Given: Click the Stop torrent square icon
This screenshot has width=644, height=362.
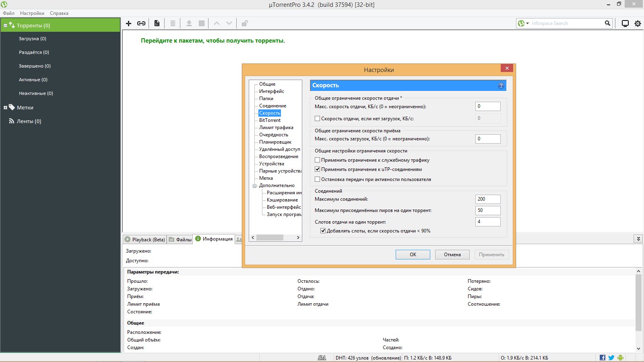Looking at the screenshot, I should point(202,23).
